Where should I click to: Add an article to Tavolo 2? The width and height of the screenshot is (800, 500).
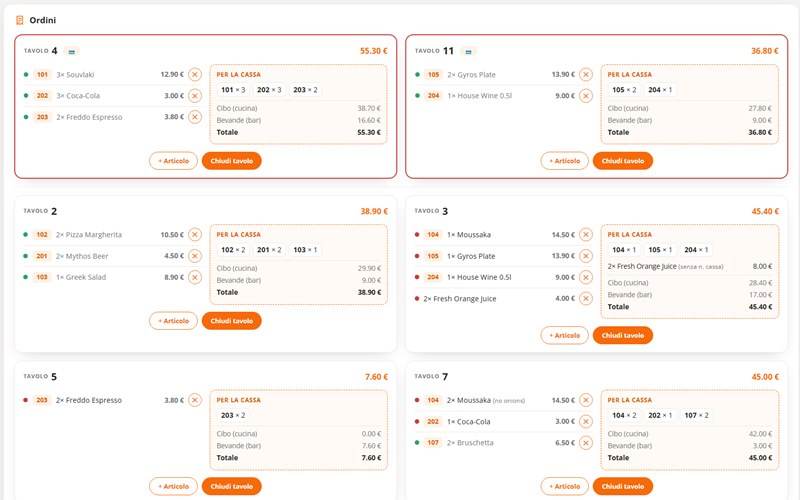tap(173, 321)
